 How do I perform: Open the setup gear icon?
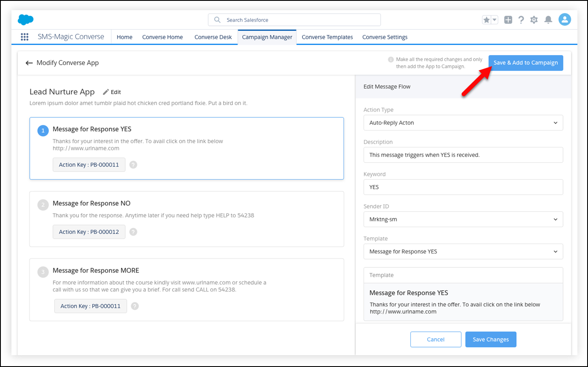tap(534, 20)
